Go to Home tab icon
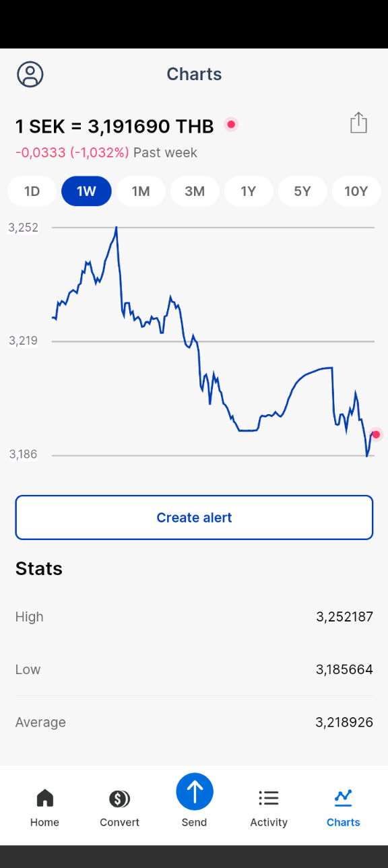This screenshot has height=868, width=388. point(44,798)
